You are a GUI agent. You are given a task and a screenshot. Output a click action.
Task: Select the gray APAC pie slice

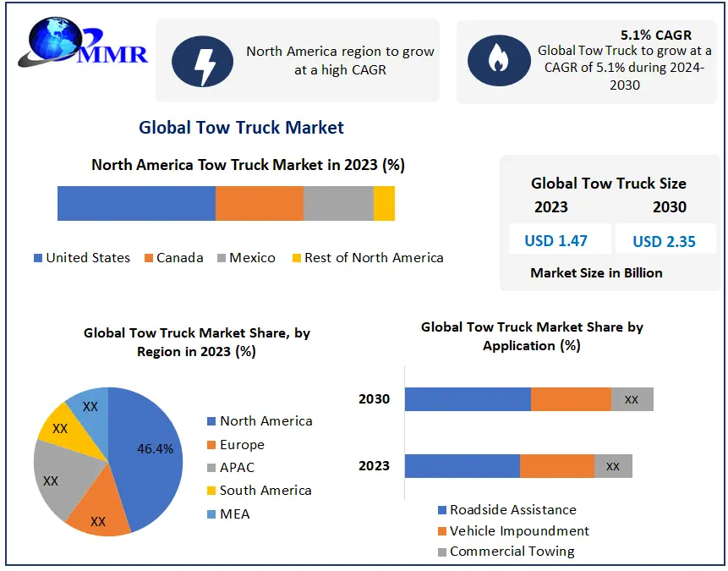pos(56,478)
